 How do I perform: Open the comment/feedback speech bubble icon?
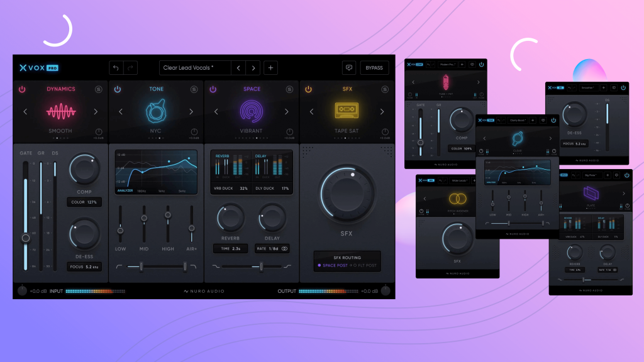tap(348, 68)
